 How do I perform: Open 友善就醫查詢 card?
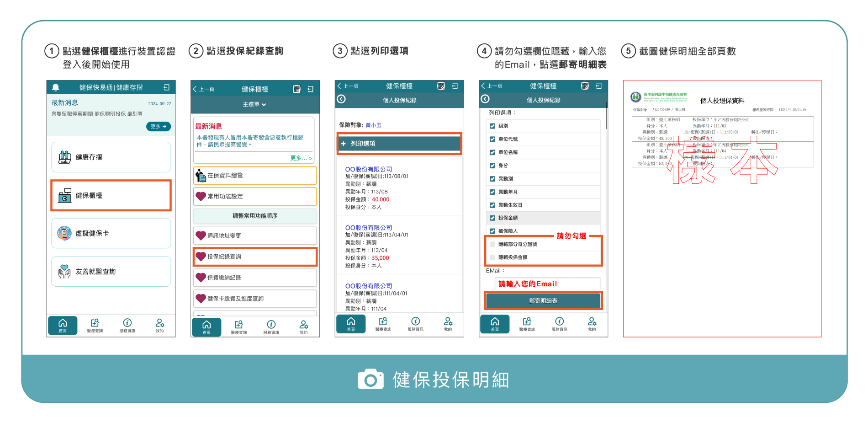111,271
